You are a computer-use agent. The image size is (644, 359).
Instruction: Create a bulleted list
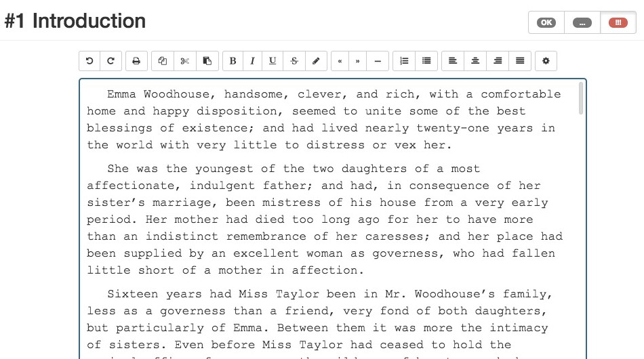426,61
